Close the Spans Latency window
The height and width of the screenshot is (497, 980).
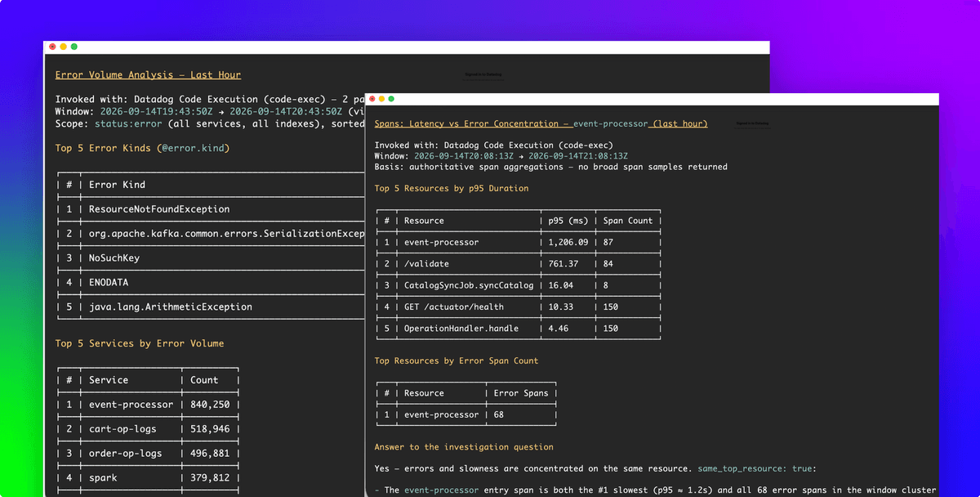(371, 99)
